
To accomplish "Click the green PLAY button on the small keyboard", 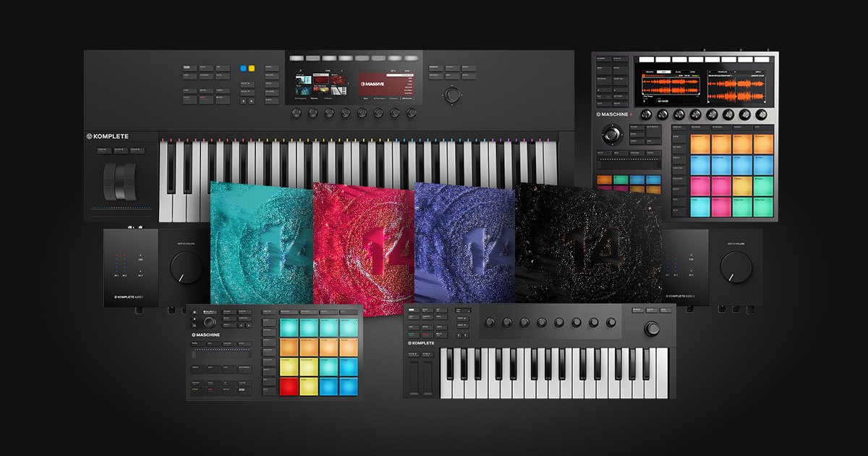I will pyautogui.click(x=414, y=335).
